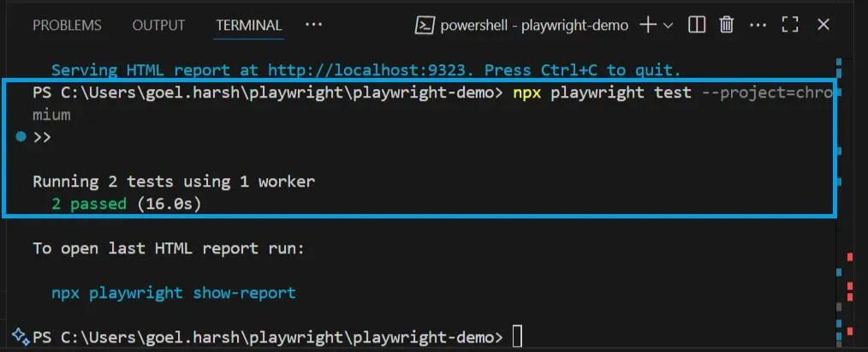Open the http://localhost:9323 link
868x352 pixels.
pyautogui.click(x=367, y=71)
